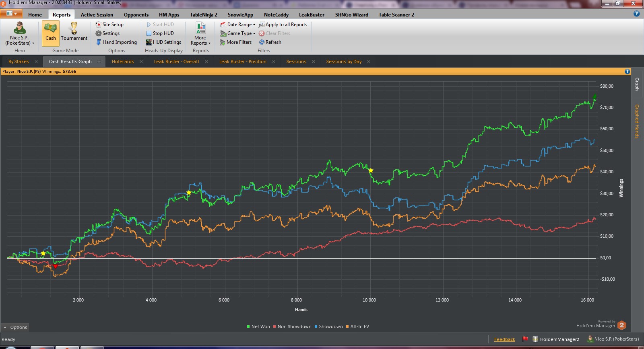Switch to Holecards report tab
This screenshot has height=349, width=644.
coord(123,62)
